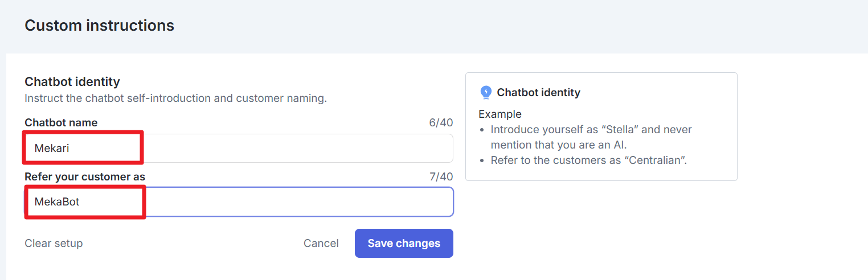The width and height of the screenshot is (868, 280).
Task: Click the self-introduction instruction description text
Action: click(x=175, y=98)
